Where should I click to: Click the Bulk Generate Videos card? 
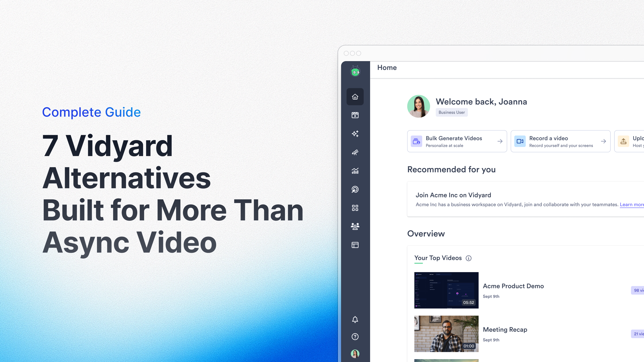click(457, 141)
